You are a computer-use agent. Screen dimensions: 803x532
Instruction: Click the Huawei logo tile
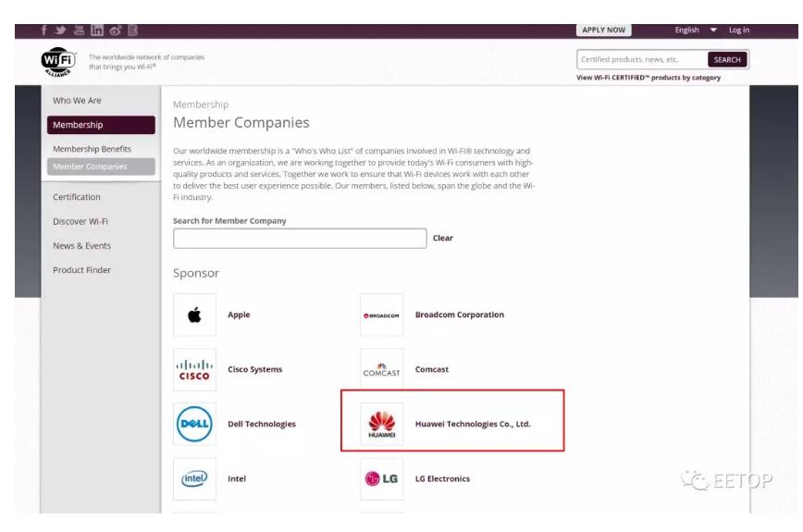(x=381, y=424)
